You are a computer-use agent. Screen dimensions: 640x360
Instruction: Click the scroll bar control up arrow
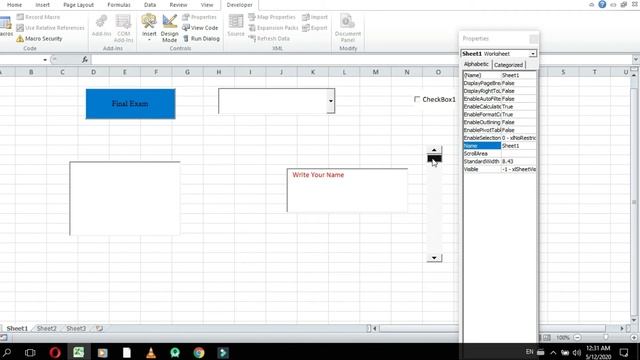[434, 150]
